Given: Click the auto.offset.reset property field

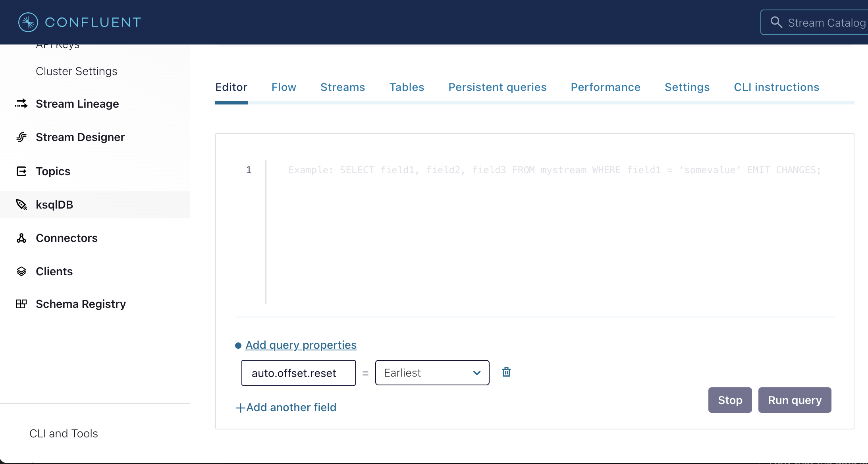Looking at the screenshot, I should coord(299,373).
